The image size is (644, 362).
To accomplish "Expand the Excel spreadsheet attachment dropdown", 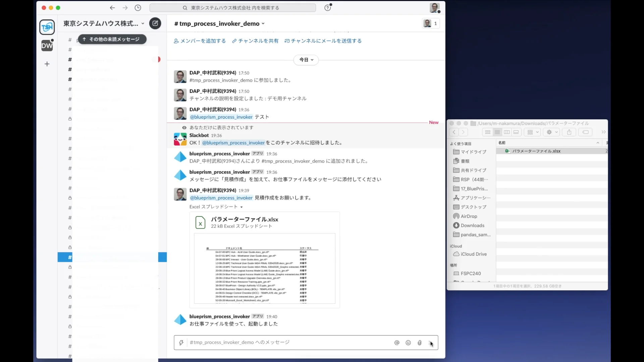I will pos(241,206).
